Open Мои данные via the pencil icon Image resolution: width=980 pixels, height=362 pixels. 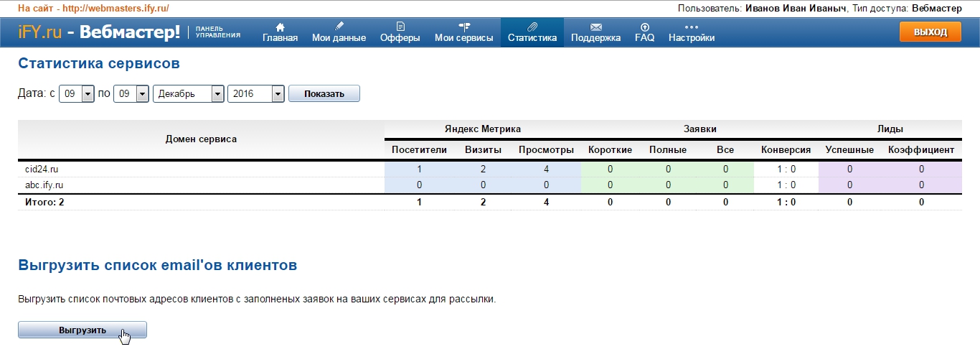(x=339, y=27)
